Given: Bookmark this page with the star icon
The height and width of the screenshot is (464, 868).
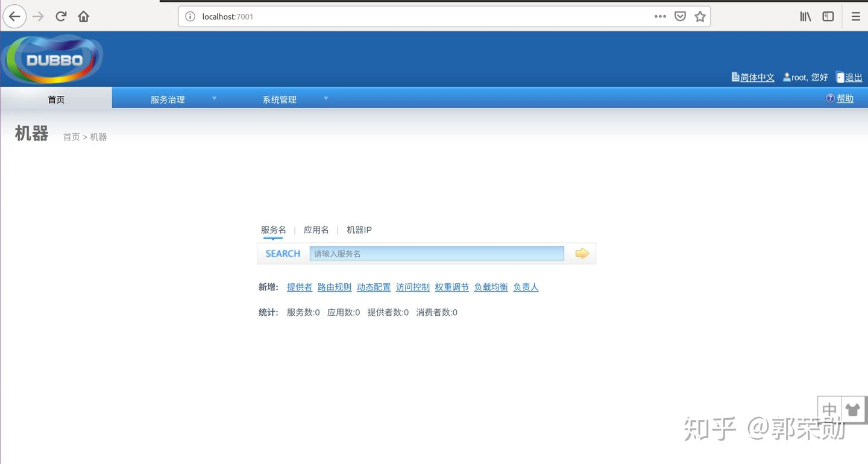Looking at the screenshot, I should tap(700, 16).
